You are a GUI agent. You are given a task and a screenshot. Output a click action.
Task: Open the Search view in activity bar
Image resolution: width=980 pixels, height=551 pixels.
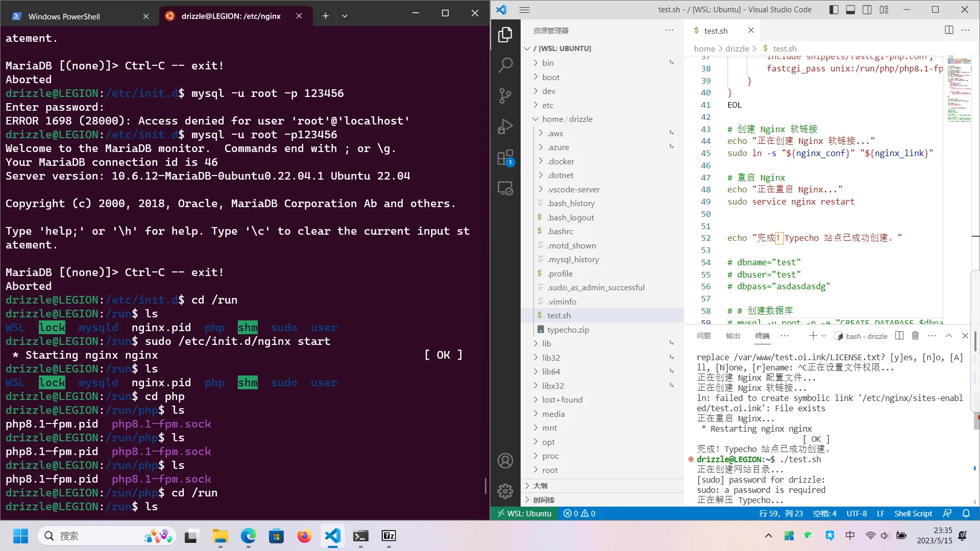pyautogui.click(x=505, y=65)
